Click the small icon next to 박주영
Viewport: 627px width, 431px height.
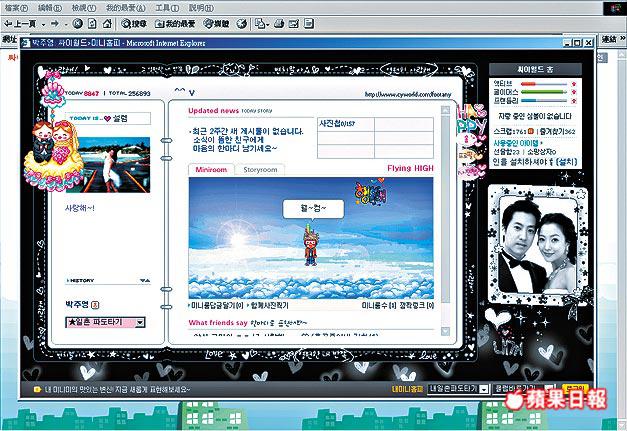95,305
